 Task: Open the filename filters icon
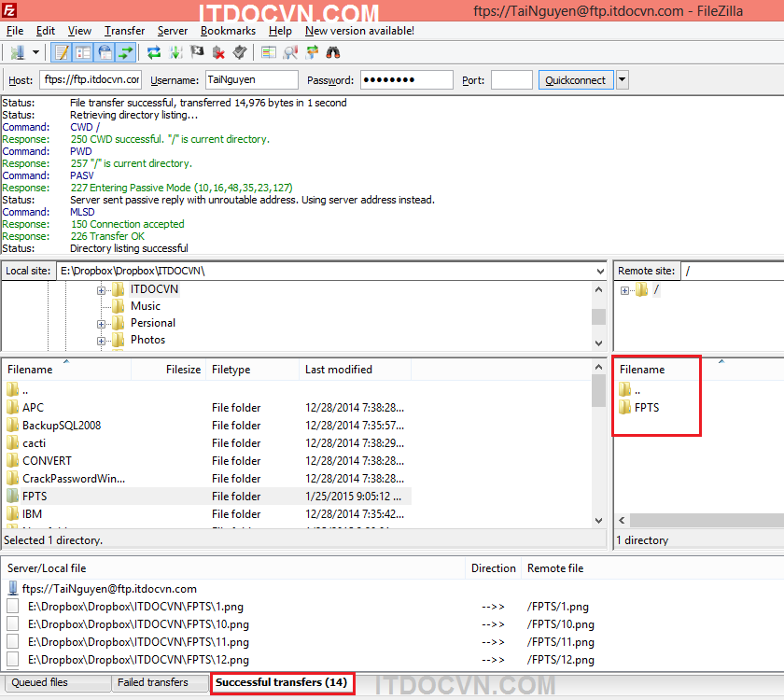pyautogui.click(x=269, y=52)
